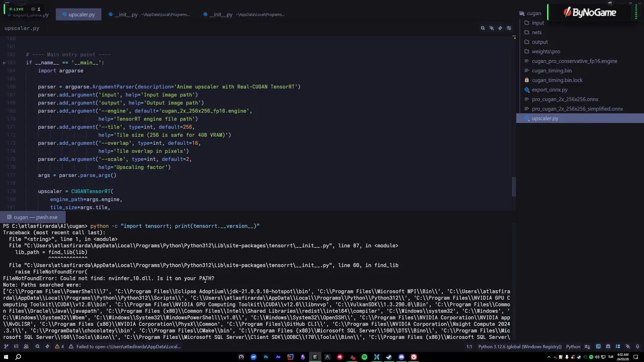Click the Windows Start button
The image size is (644, 362).
click(6, 357)
